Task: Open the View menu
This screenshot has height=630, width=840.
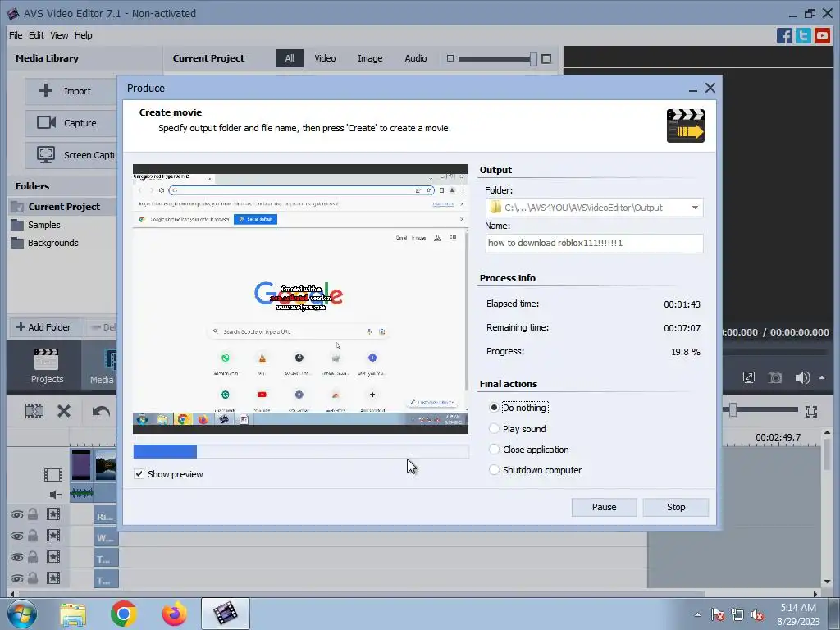Action: [59, 35]
